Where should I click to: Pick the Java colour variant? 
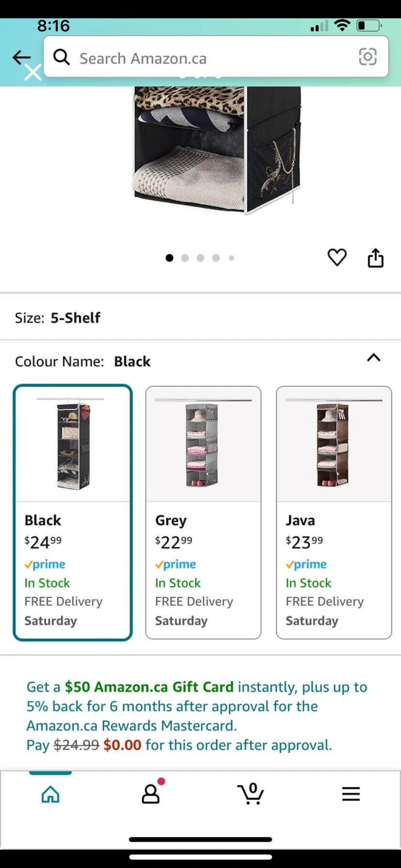click(x=334, y=512)
